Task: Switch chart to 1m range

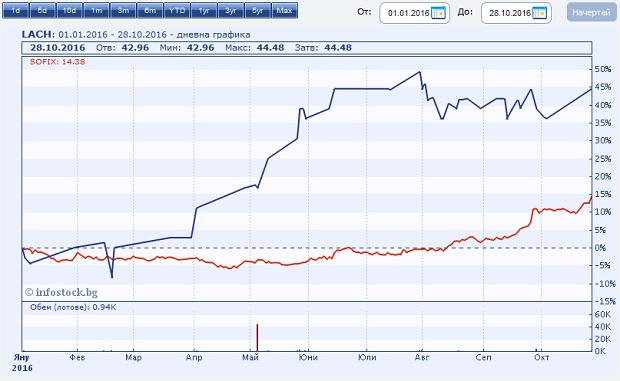Action: (x=96, y=11)
